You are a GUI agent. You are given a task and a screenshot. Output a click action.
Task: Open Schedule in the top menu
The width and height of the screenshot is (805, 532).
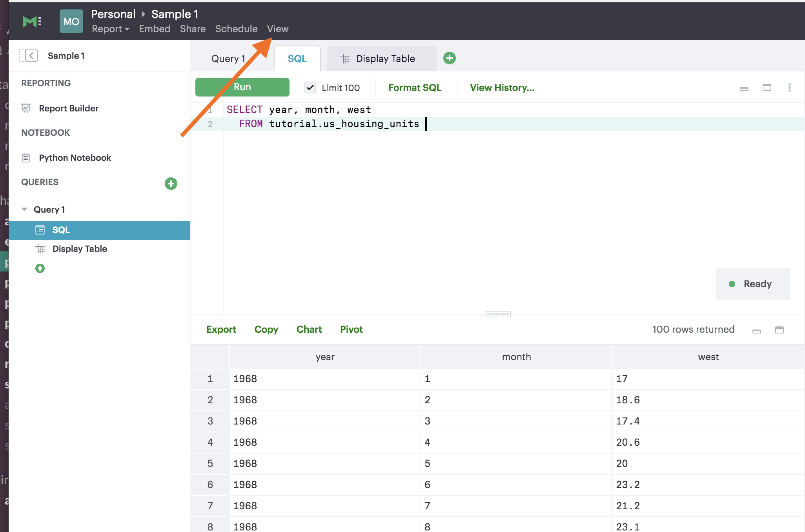click(236, 29)
